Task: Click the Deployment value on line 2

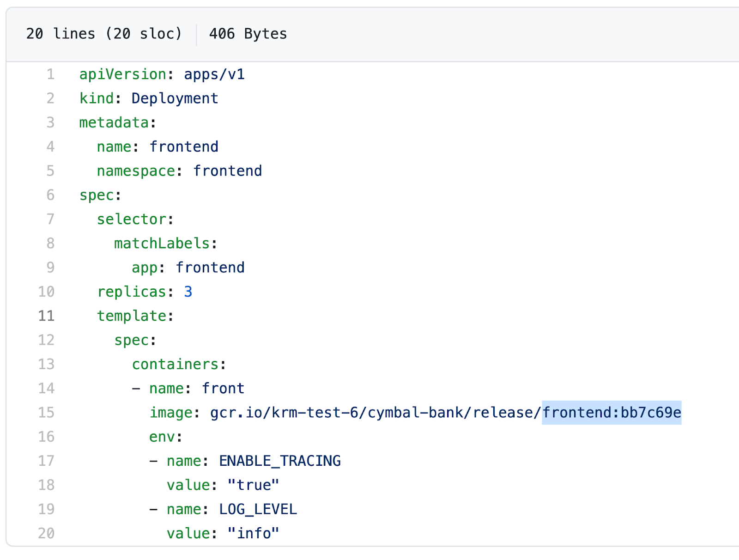Action: coord(175,98)
